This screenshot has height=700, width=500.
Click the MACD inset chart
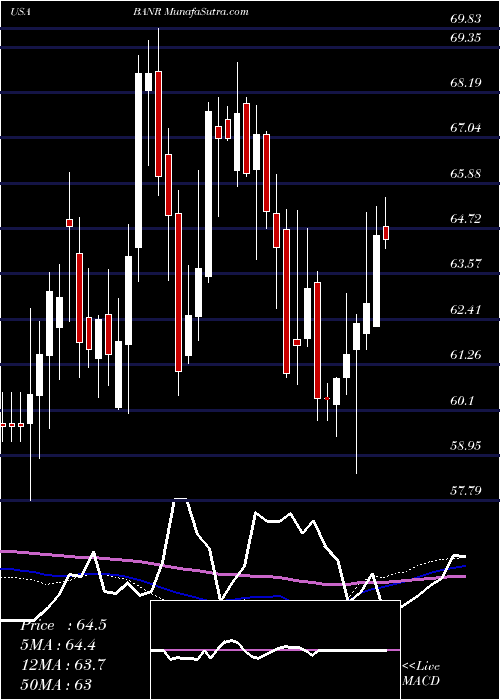(275, 650)
